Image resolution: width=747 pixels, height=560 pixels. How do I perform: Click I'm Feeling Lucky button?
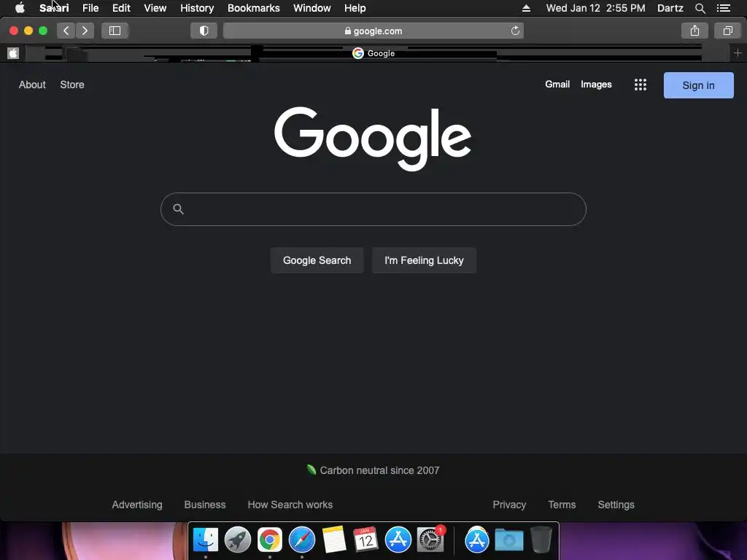(424, 260)
